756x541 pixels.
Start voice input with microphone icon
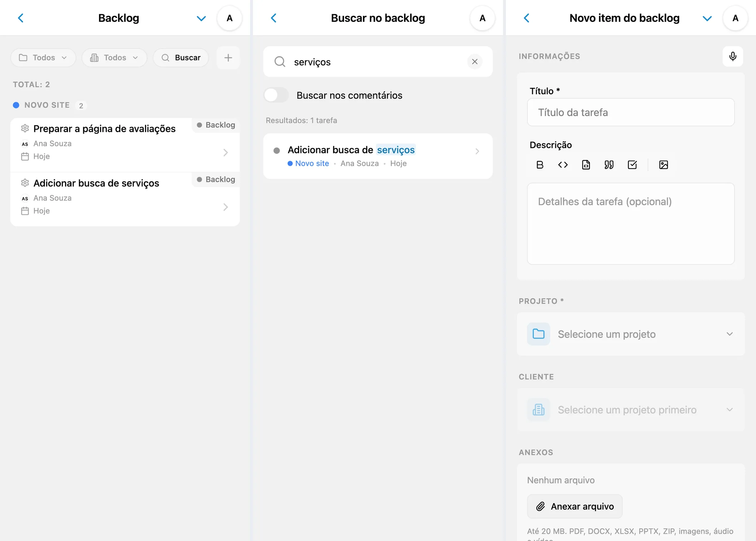tap(732, 56)
